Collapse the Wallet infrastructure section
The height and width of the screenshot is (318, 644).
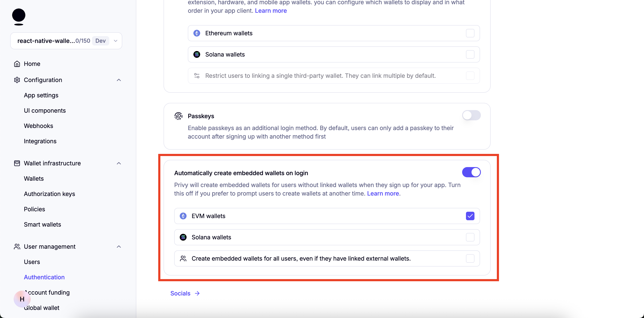click(119, 163)
